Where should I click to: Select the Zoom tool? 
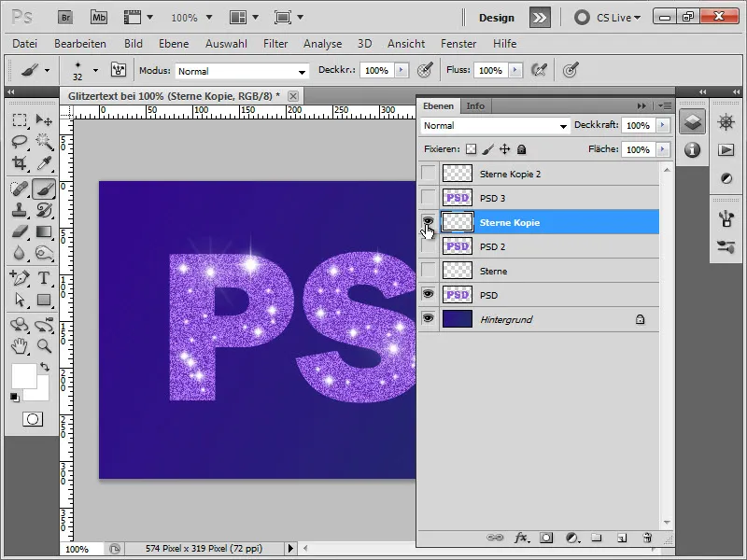[x=44, y=346]
